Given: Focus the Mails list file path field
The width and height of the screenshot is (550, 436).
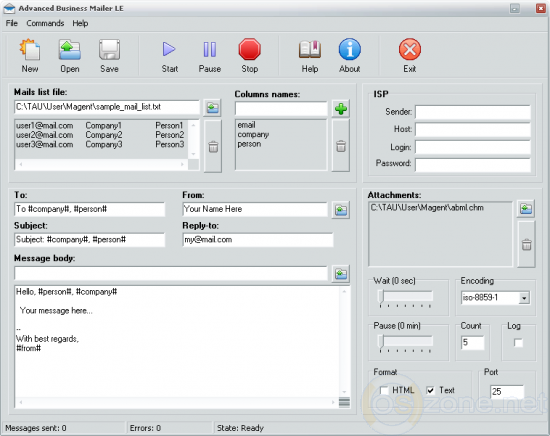Looking at the screenshot, I should tap(107, 107).
